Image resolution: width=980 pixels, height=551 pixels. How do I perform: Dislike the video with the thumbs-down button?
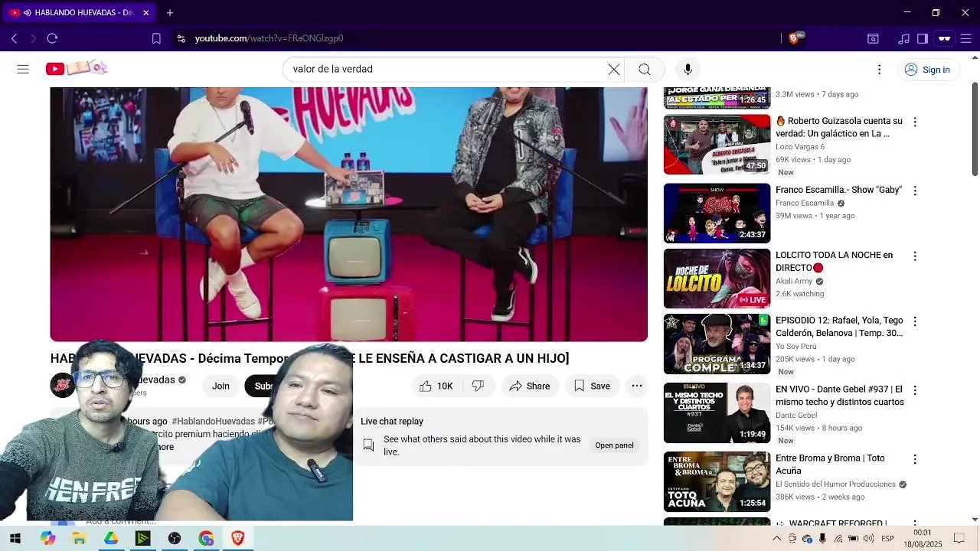pos(478,386)
